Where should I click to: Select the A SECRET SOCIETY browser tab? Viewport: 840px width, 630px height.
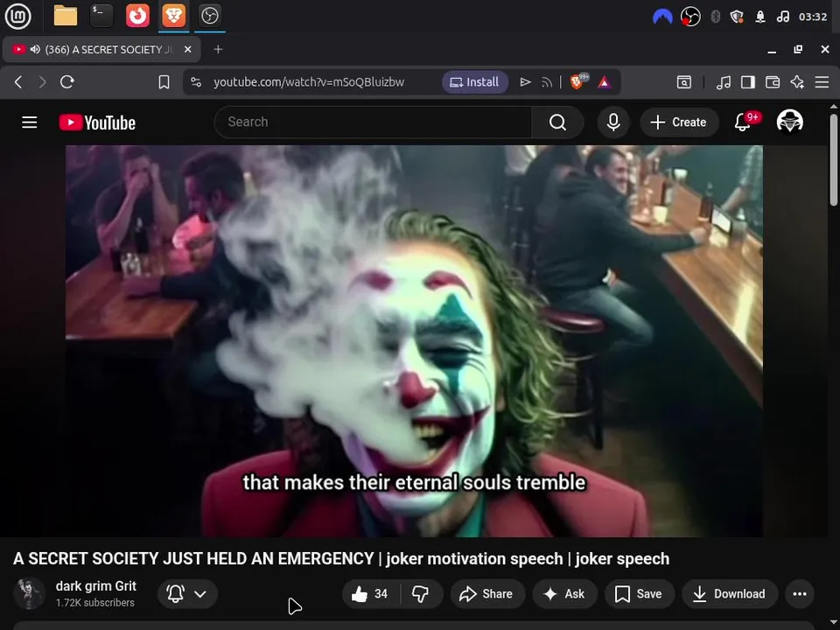click(x=101, y=49)
